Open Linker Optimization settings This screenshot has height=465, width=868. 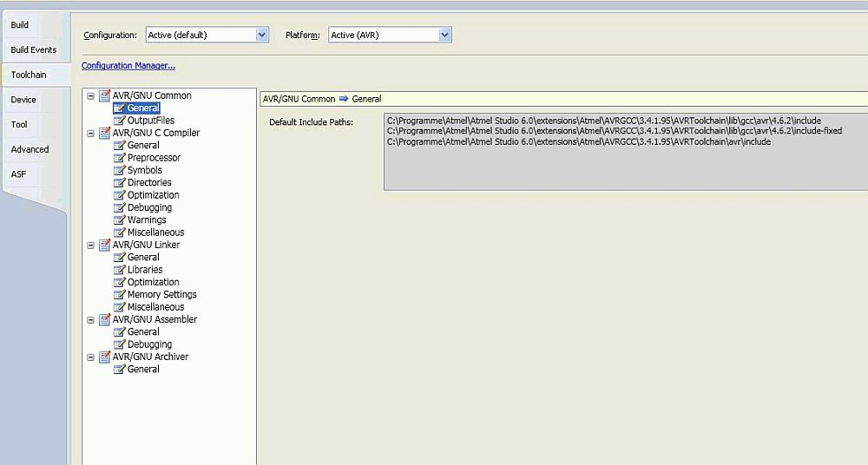[x=154, y=282]
